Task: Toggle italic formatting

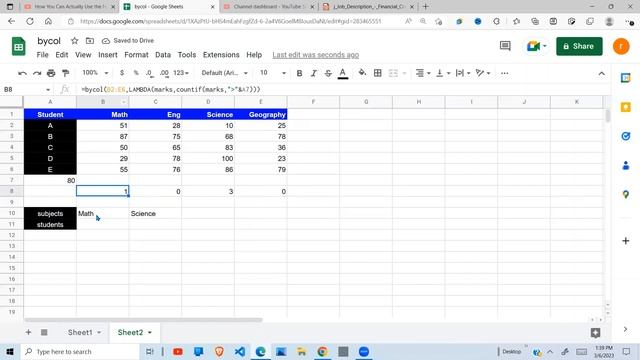Action: [313, 73]
